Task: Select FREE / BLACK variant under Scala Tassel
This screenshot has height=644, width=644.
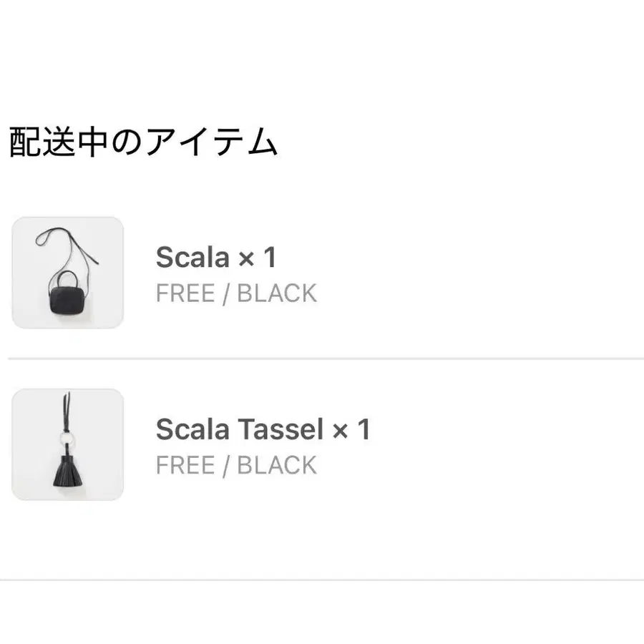Action: [236, 465]
